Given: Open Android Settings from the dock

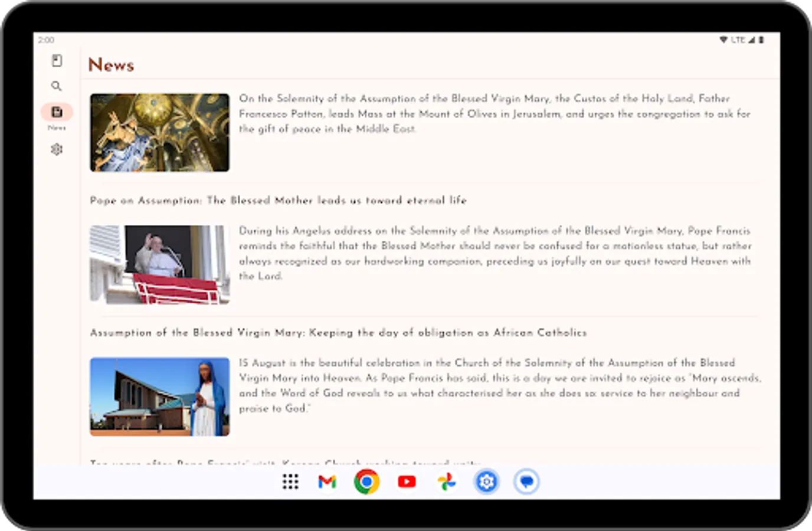Looking at the screenshot, I should click(486, 482).
